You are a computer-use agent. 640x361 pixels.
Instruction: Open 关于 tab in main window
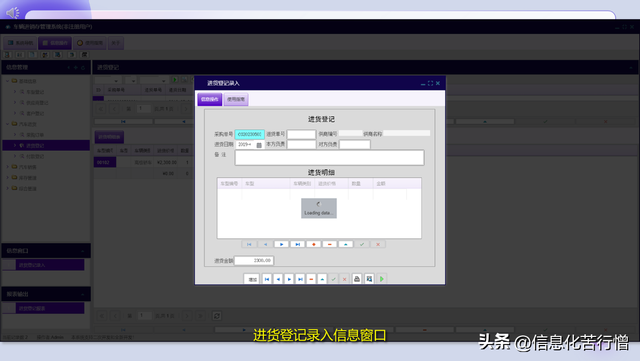point(116,43)
